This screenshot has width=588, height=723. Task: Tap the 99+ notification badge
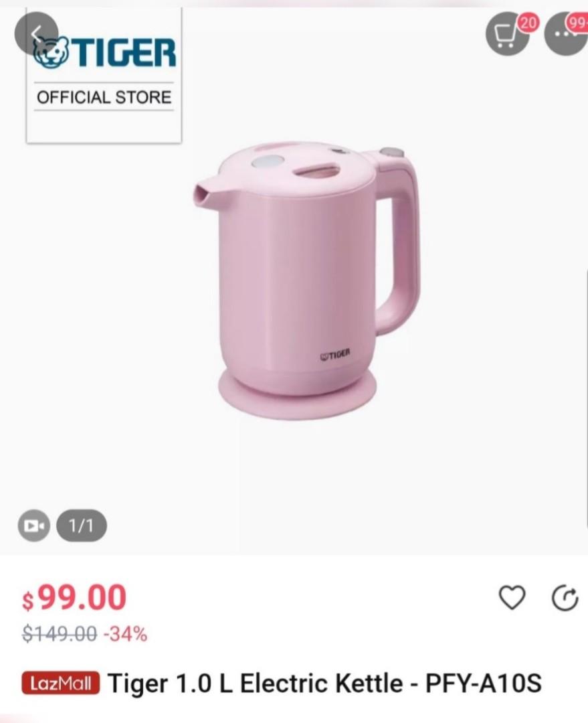point(578,22)
